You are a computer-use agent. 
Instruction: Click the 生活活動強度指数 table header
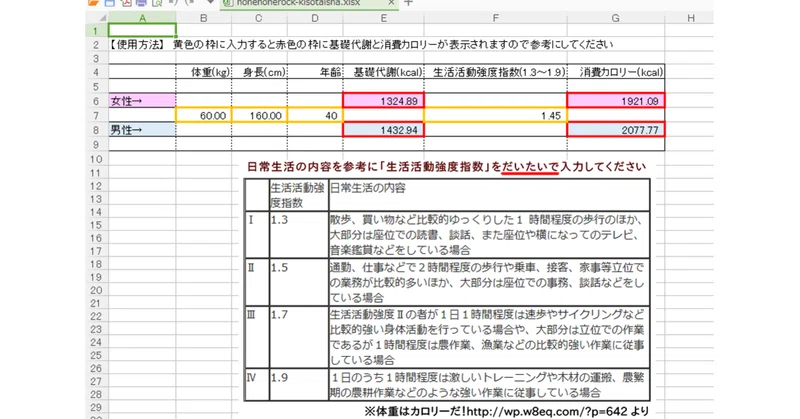(x=298, y=195)
